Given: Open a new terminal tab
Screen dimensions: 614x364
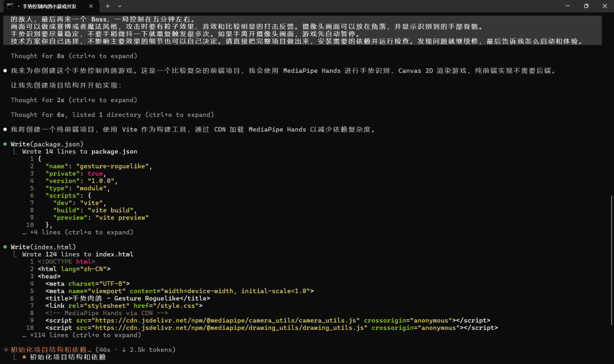Looking at the screenshot, I should (107, 6).
